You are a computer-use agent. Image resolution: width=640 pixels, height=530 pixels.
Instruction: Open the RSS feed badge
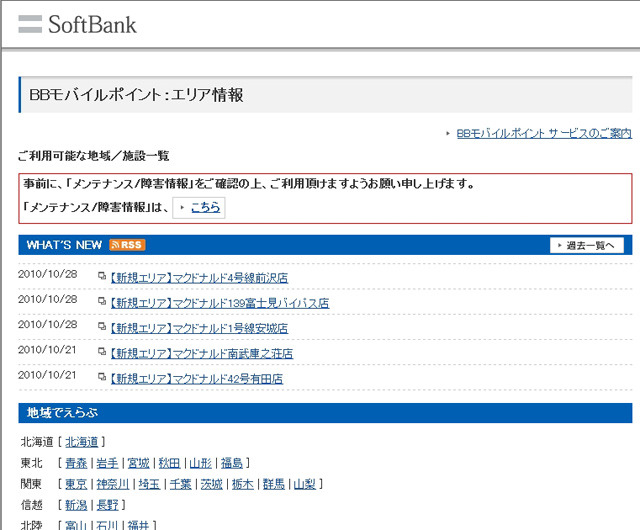(127, 245)
